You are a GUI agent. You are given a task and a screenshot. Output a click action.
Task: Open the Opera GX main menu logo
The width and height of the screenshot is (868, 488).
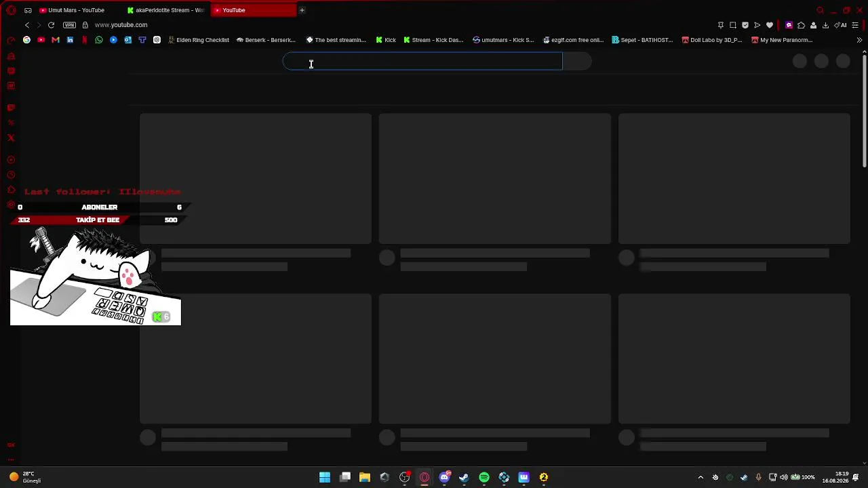point(11,10)
